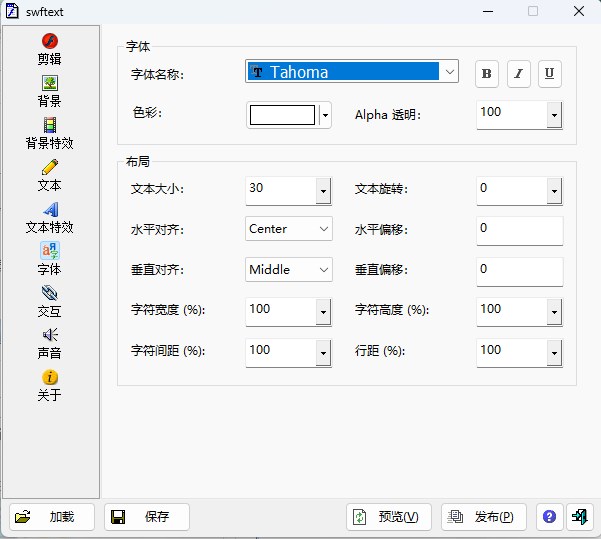This screenshot has height=539, width=601.
Task: Click the 发布(P) publish button
Action: click(484, 517)
